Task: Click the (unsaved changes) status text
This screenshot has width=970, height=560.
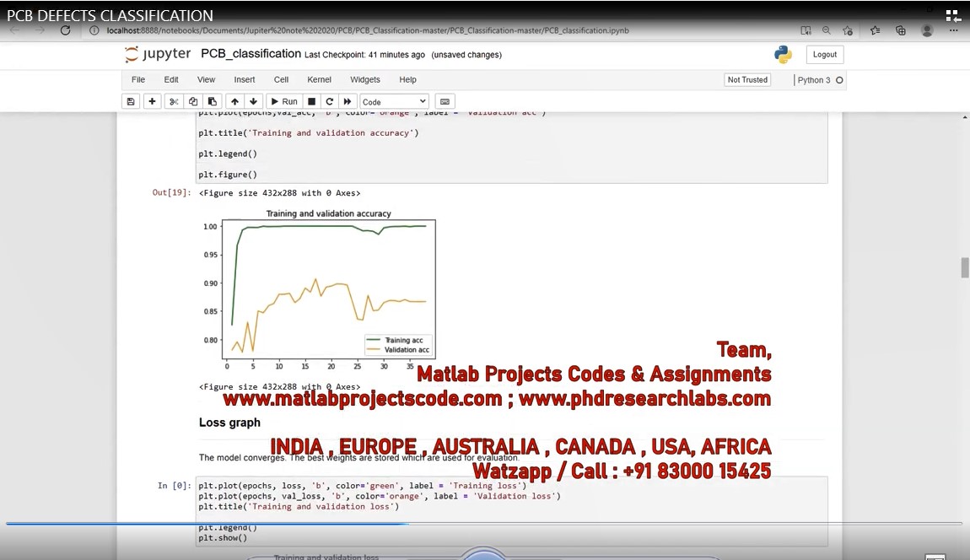Action: [x=466, y=55]
